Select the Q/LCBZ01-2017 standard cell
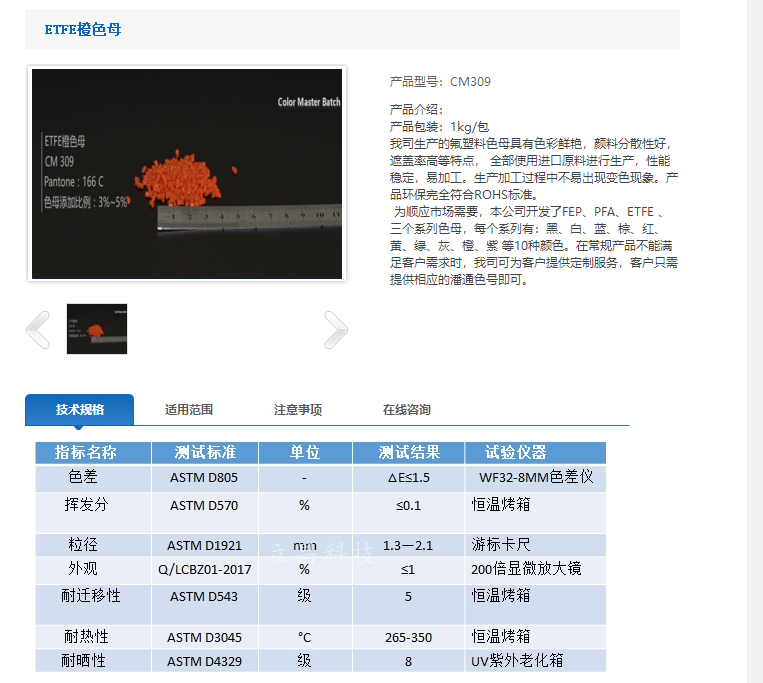763x683 pixels. point(204,569)
